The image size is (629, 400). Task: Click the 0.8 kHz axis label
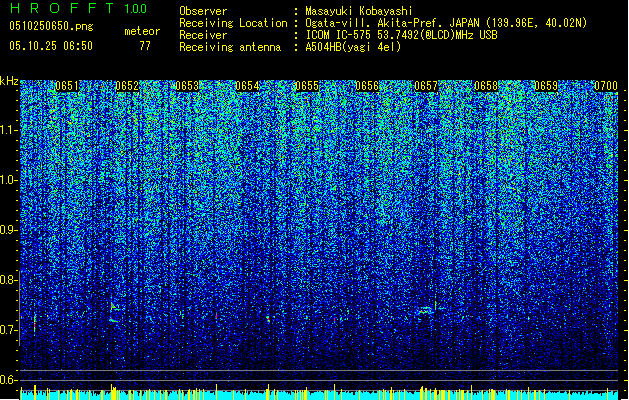tap(9, 280)
